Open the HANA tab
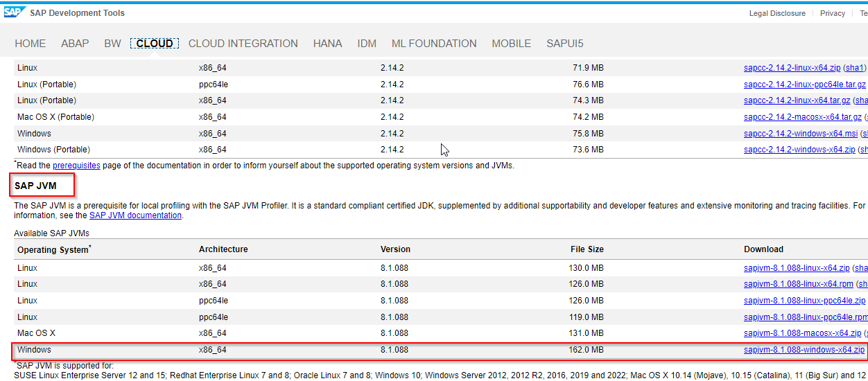The width and height of the screenshot is (868, 381). [x=328, y=44]
